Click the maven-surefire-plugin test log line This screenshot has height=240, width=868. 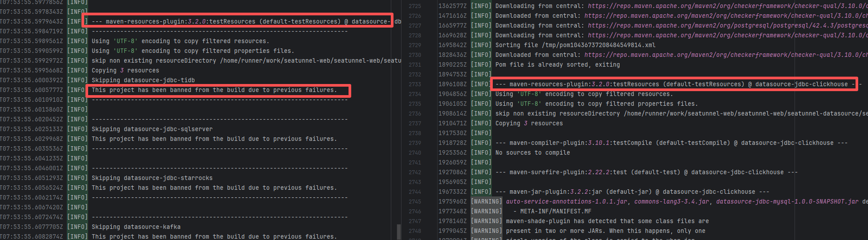click(x=646, y=172)
